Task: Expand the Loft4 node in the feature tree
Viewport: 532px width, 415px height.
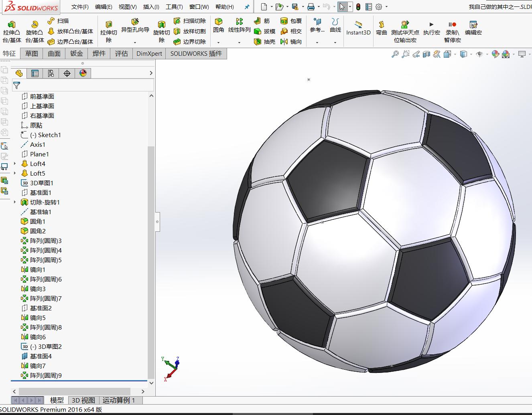Action: 15,164
